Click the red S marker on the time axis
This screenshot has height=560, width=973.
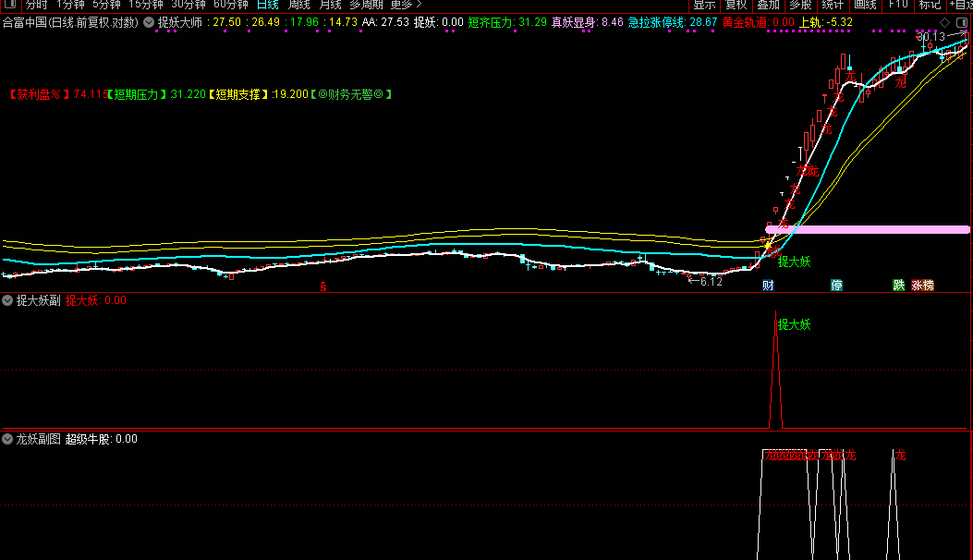(x=323, y=286)
